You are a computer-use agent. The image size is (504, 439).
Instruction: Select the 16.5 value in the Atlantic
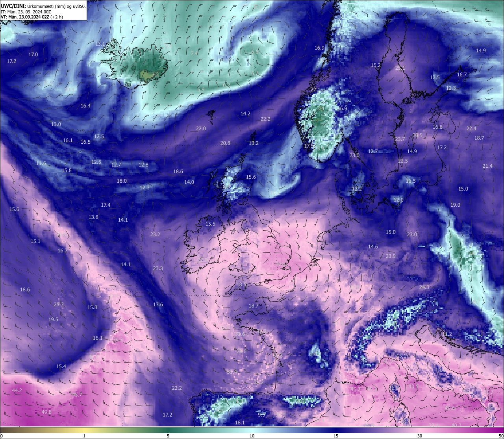click(85, 142)
